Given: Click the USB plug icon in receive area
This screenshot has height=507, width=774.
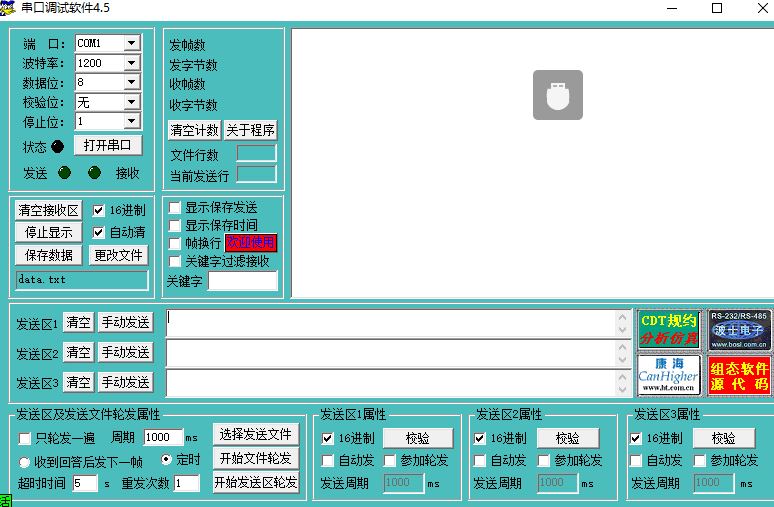Looking at the screenshot, I should click(557, 95).
